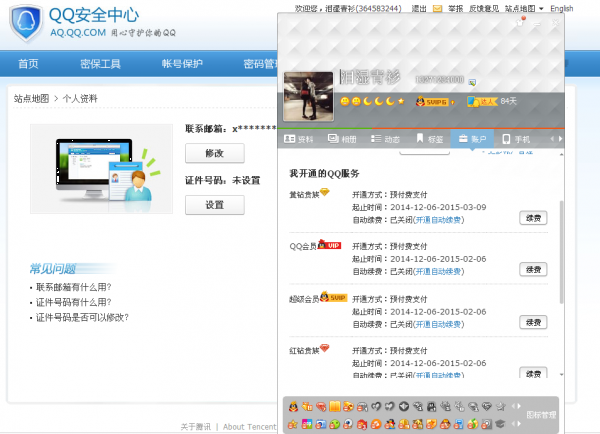Click the yellow diamond icon next to 黄钻贵族
Viewport: 600px width, 434px height.
pos(325,192)
